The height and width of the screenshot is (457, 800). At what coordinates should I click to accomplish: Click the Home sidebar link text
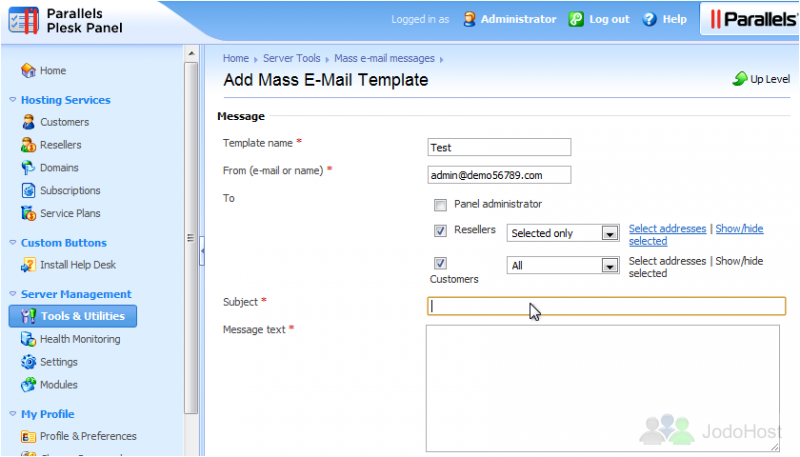53,70
